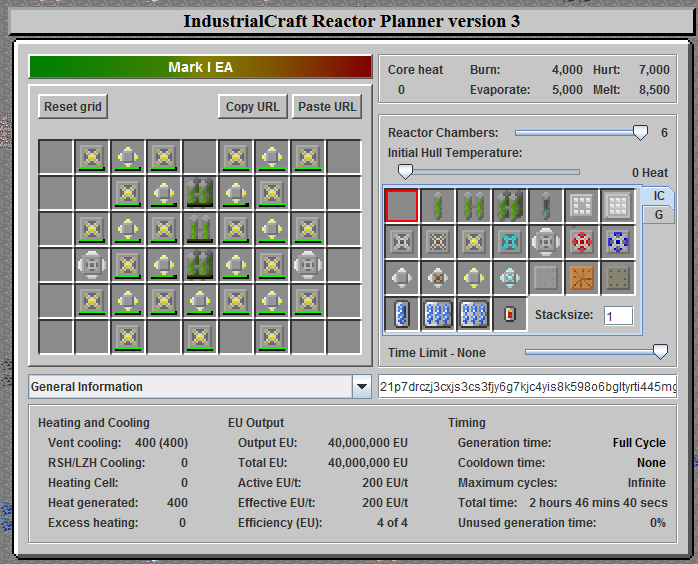The width and height of the screenshot is (698, 564).
Task: Click the dual uranium cell in reactor grid
Action: click(x=199, y=229)
